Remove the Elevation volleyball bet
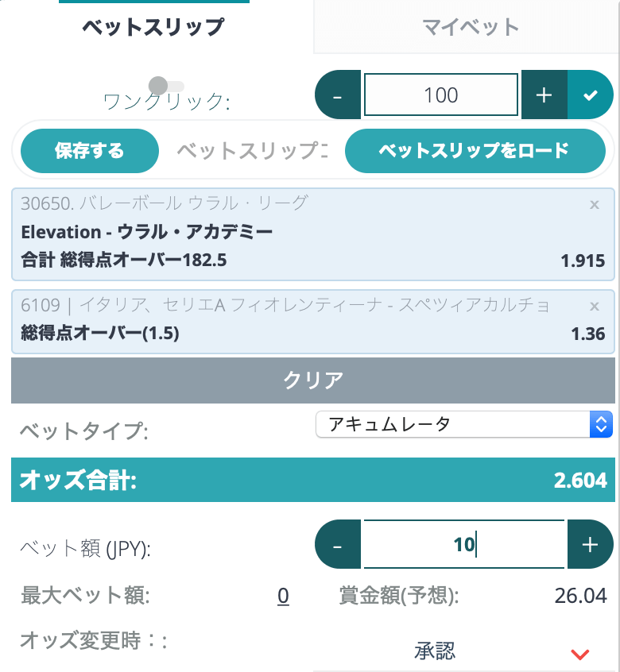 coord(594,205)
